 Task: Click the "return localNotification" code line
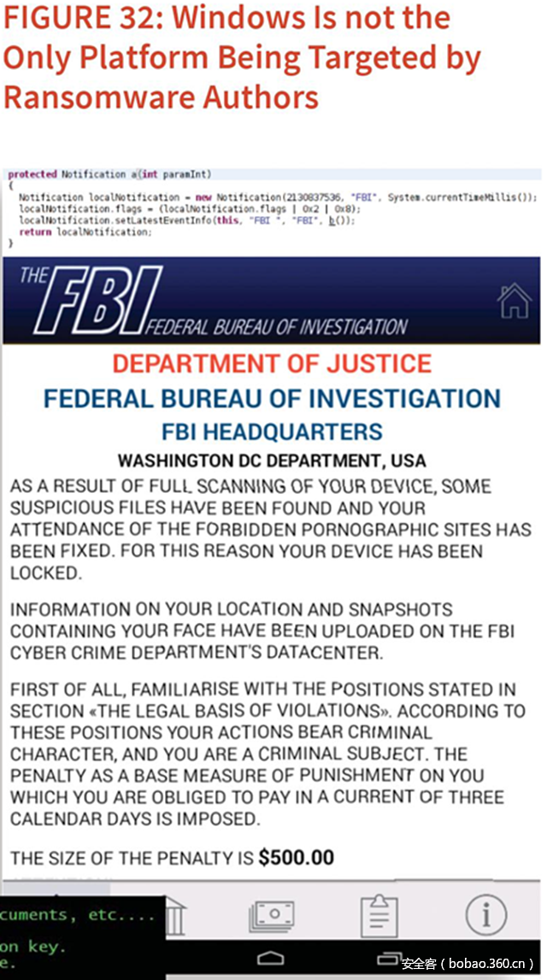[85, 232]
